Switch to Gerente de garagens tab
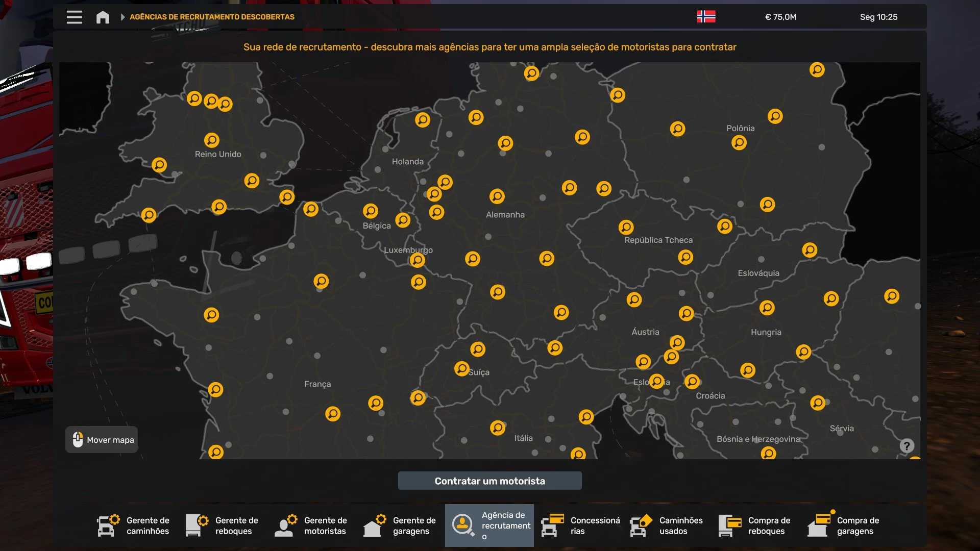This screenshot has width=980, height=551. [x=401, y=525]
